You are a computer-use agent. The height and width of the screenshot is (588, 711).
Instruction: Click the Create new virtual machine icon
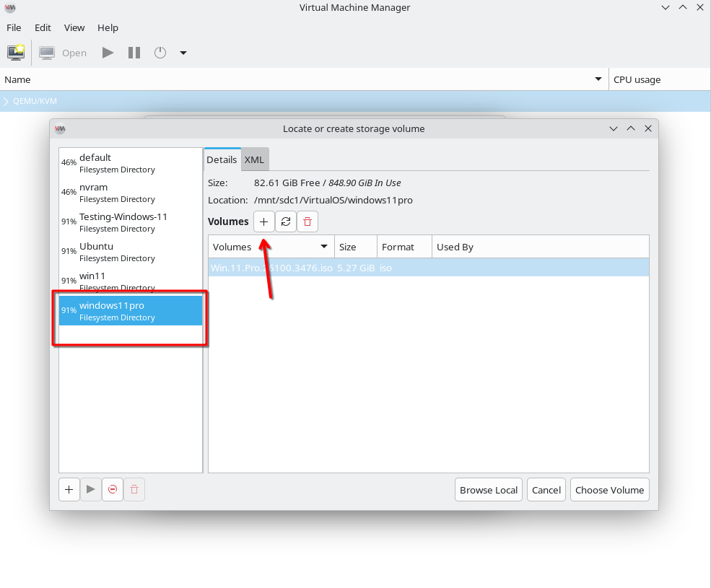click(x=16, y=53)
